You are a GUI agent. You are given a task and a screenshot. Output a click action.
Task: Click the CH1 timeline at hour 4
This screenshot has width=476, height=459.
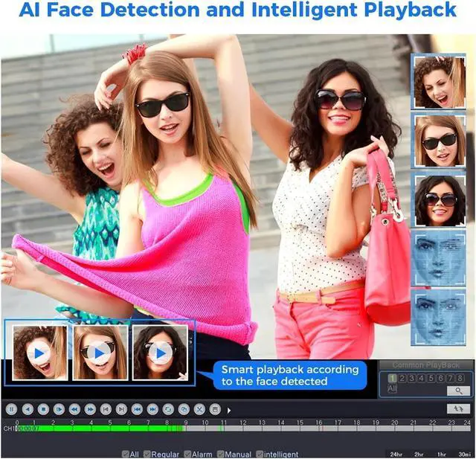pyautogui.click(x=91, y=428)
